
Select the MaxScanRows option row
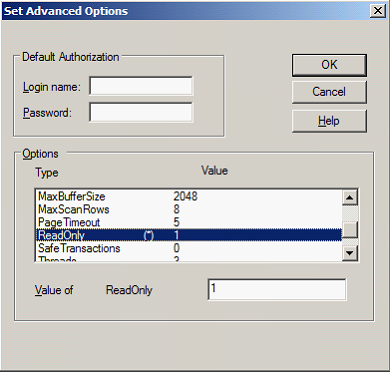188,209
